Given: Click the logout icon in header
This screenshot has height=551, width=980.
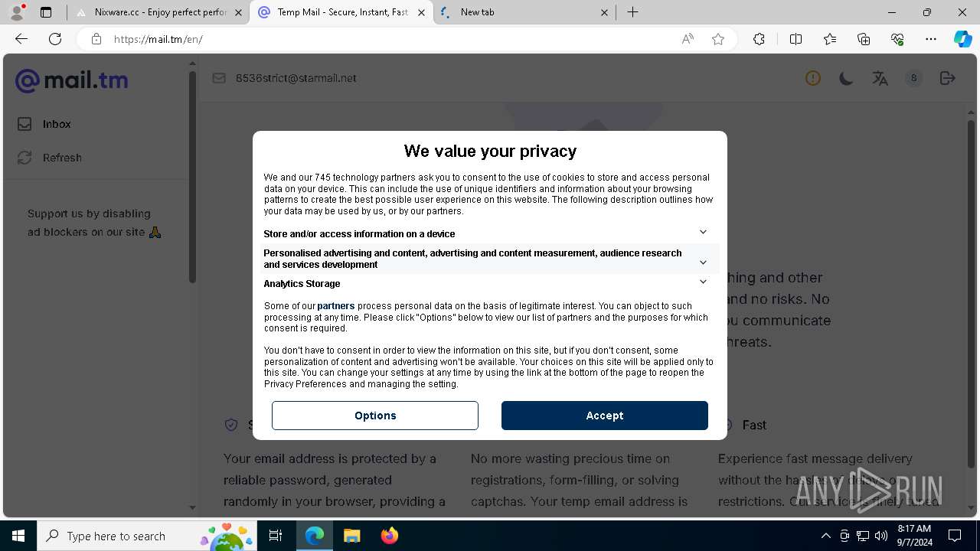Looking at the screenshot, I should pos(947,78).
